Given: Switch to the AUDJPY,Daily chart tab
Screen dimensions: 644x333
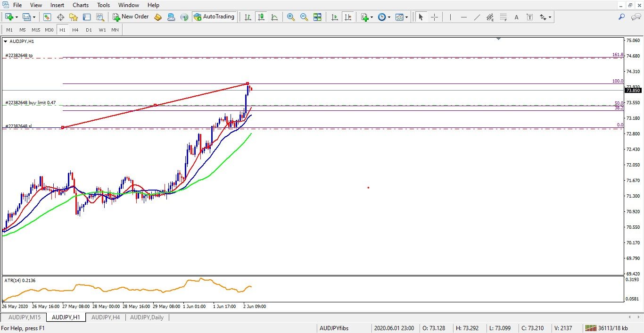Looking at the screenshot, I should (x=147, y=317).
